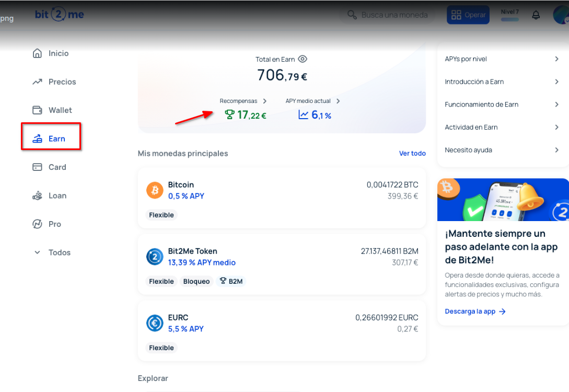Click the EURC coin logo
Image resolution: width=569 pixels, height=392 pixels.
(x=155, y=323)
